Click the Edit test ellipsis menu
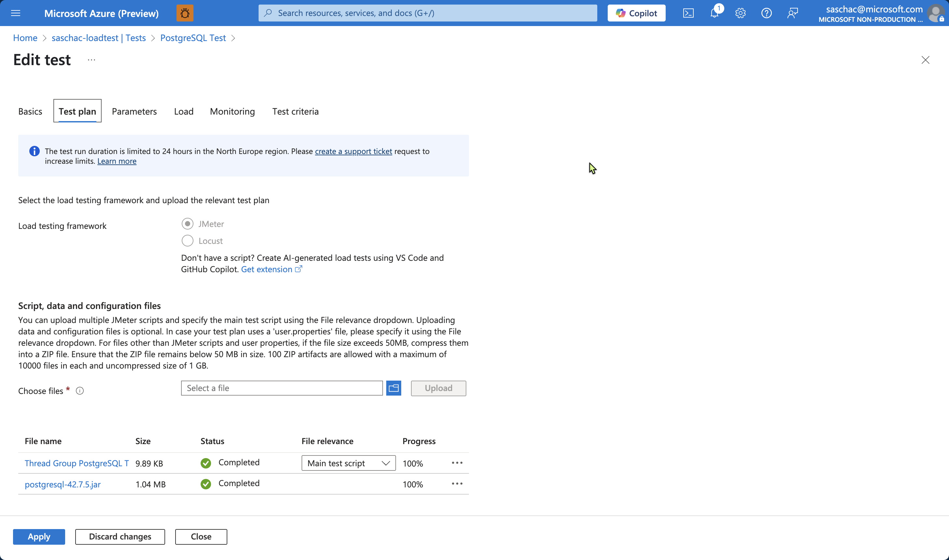Screen dimensions: 949x560 tap(91, 60)
